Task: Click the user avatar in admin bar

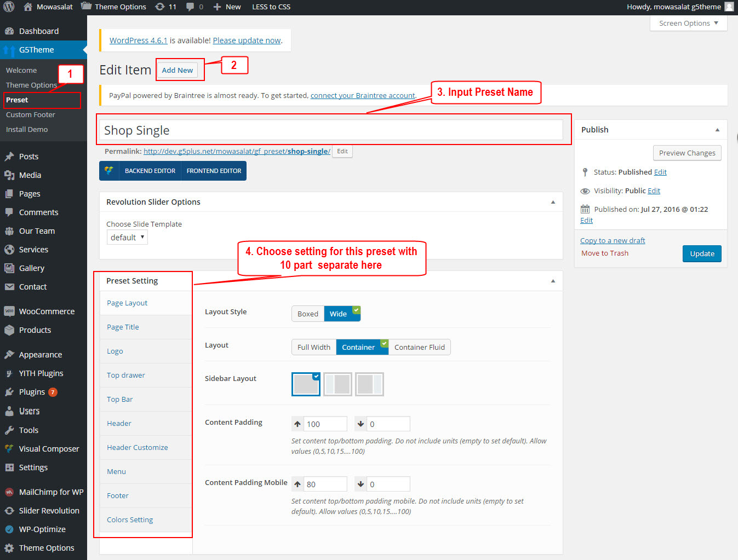Action: [729, 7]
